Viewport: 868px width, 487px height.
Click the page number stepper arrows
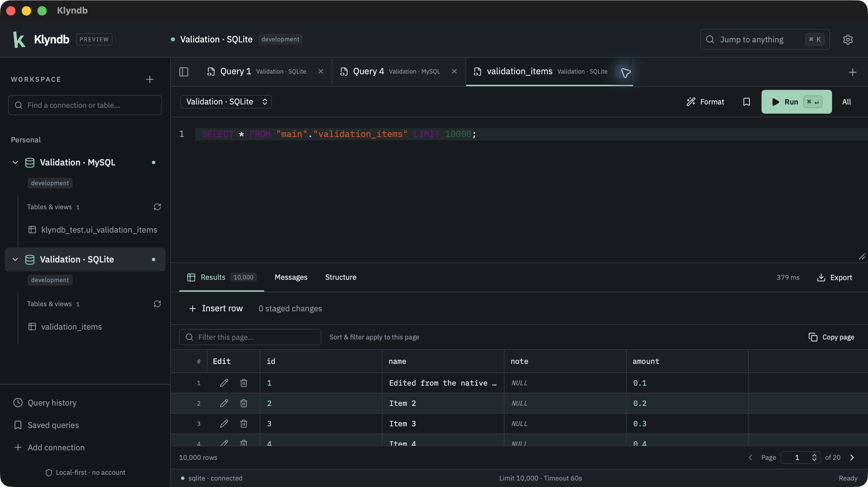[x=814, y=457]
